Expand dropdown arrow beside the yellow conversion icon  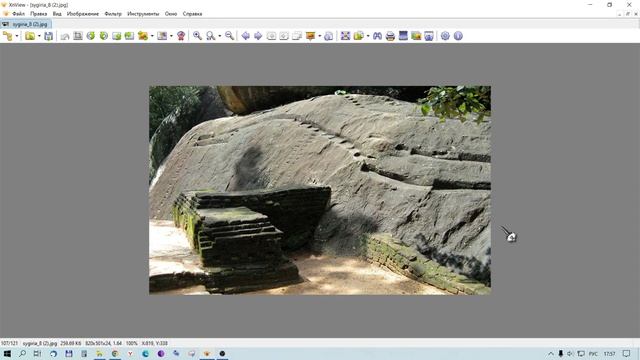(x=152, y=36)
